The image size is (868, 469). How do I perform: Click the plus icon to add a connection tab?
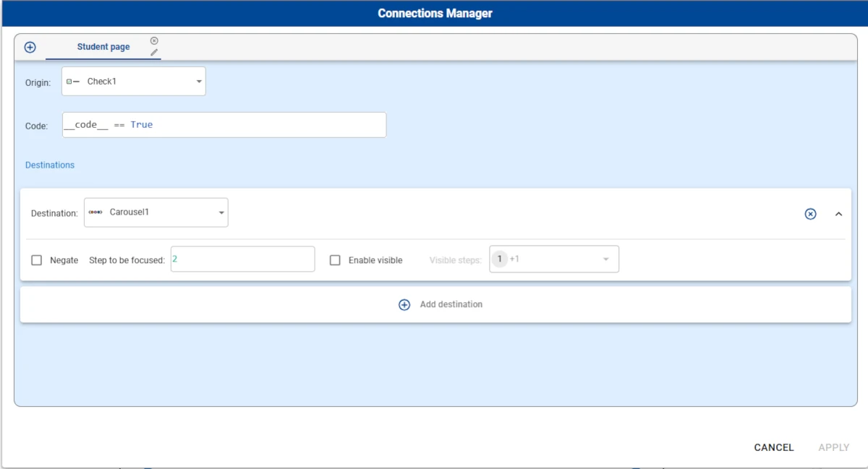pyautogui.click(x=30, y=47)
